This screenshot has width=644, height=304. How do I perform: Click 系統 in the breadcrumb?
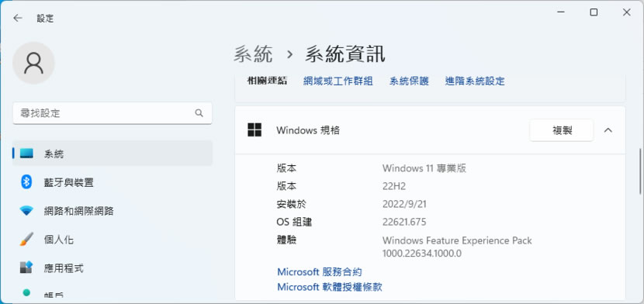pos(254,54)
